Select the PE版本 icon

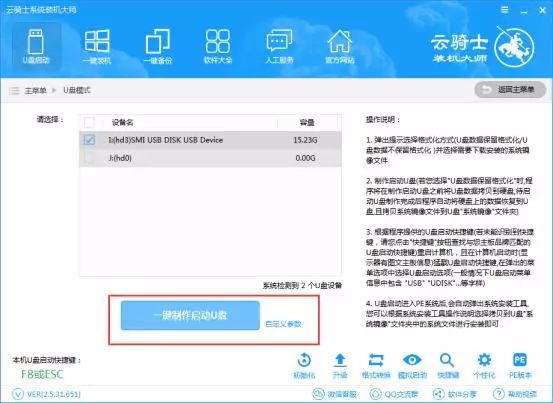click(x=520, y=366)
